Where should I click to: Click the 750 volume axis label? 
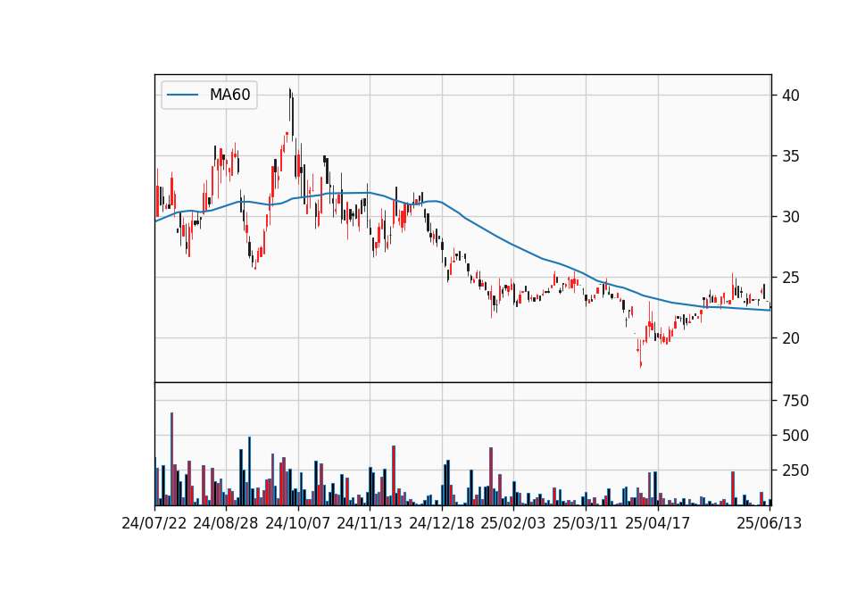click(795, 401)
